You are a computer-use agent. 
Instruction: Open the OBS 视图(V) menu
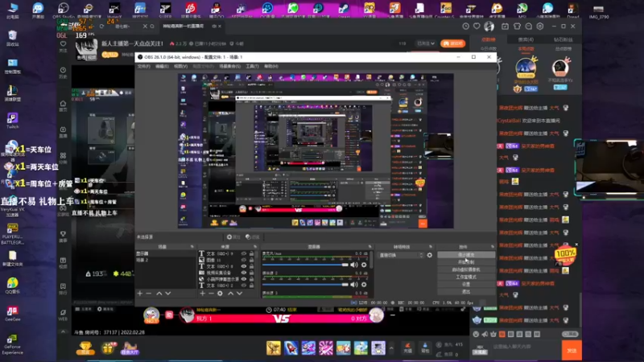(x=180, y=66)
